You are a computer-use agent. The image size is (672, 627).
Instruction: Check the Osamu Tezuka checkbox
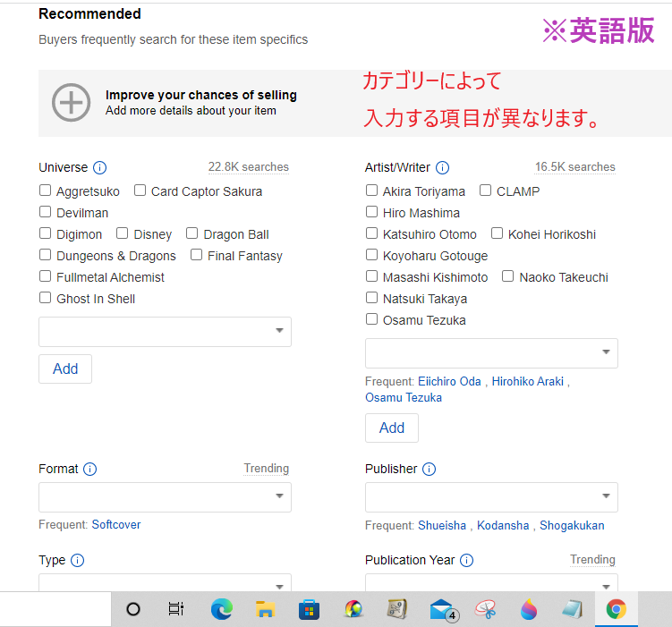tap(371, 319)
